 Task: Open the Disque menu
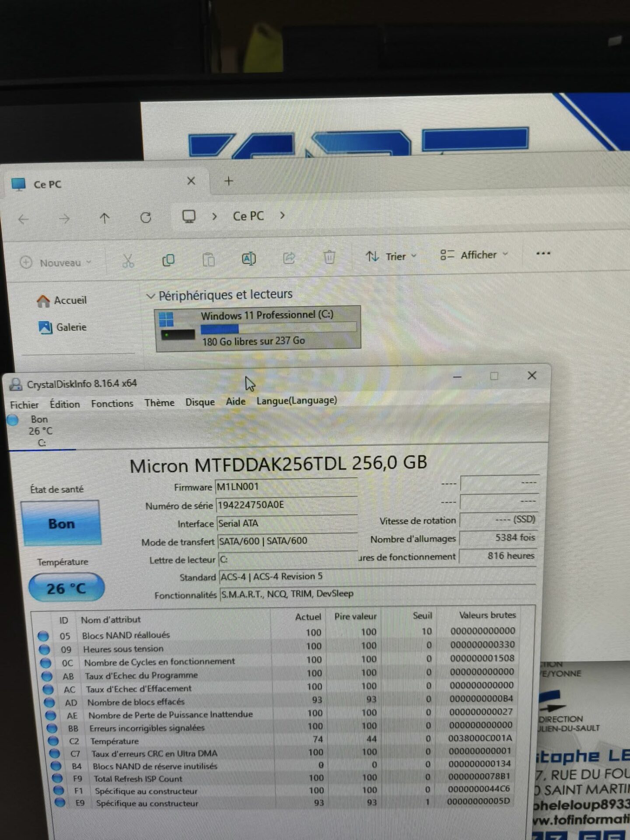pyautogui.click(x=200, y=402)
